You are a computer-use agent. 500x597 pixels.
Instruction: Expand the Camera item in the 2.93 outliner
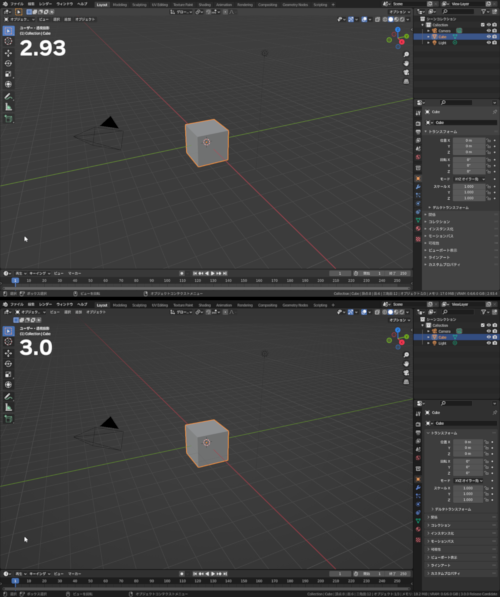(428, 31)
